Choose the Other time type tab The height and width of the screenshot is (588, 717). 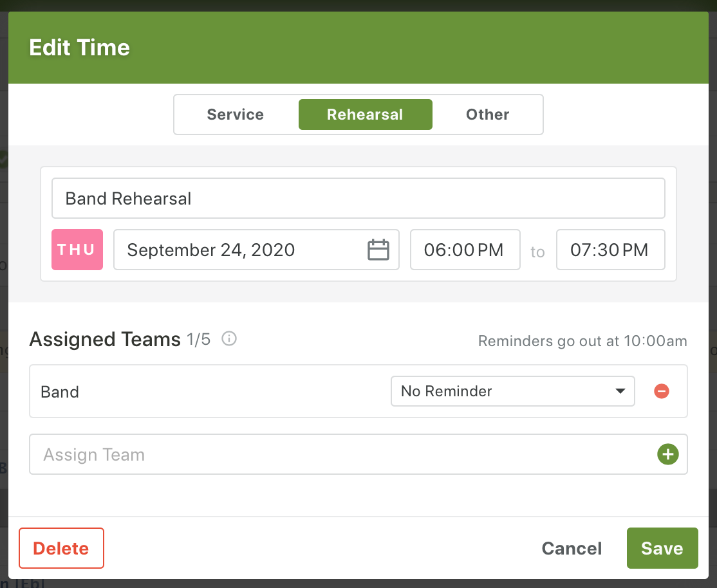487,115
